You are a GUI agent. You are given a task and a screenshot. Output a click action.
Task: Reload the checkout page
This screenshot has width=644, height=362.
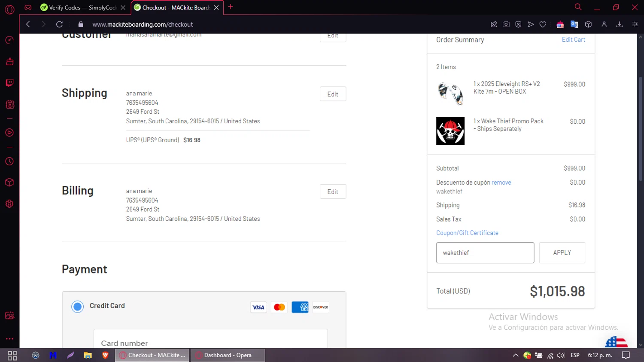tap(59, 24)
